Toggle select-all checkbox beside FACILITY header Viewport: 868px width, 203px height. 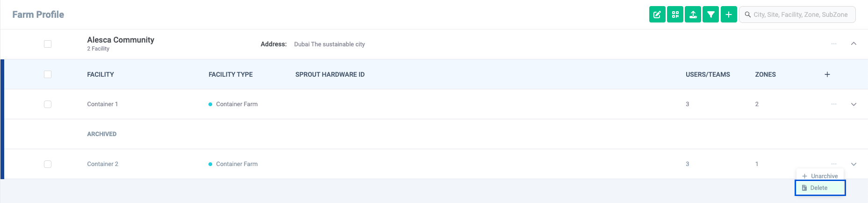coord(48,74)
